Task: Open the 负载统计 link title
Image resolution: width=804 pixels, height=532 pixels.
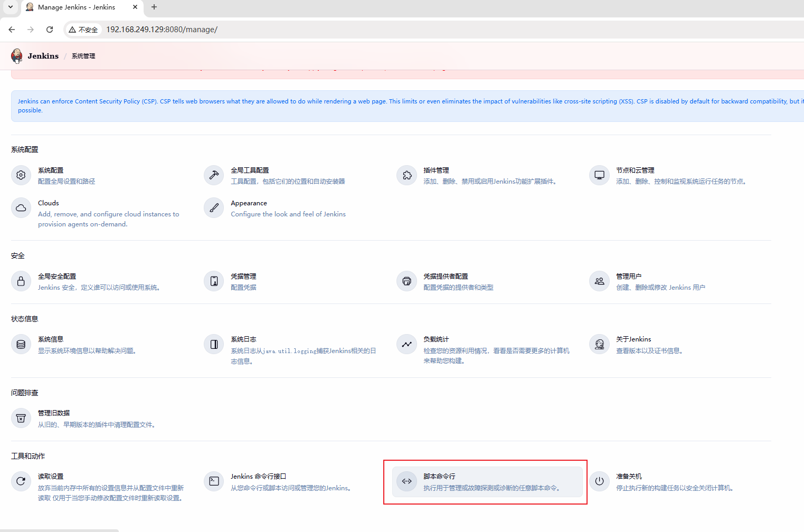Action: [436, 339]
